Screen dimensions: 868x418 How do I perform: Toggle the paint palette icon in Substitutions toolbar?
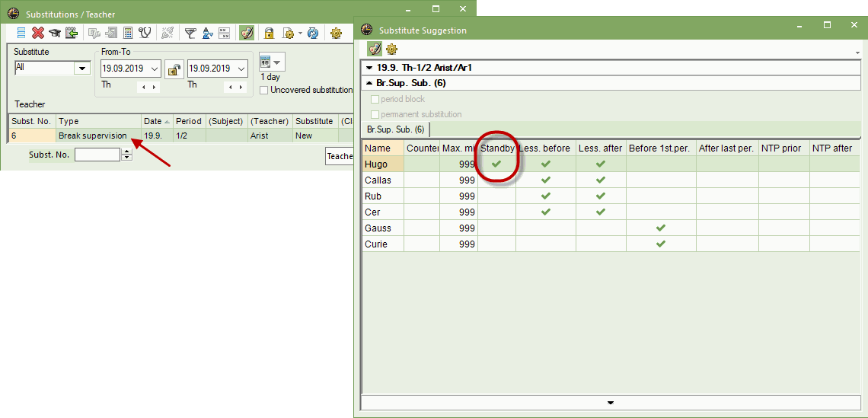247,34
